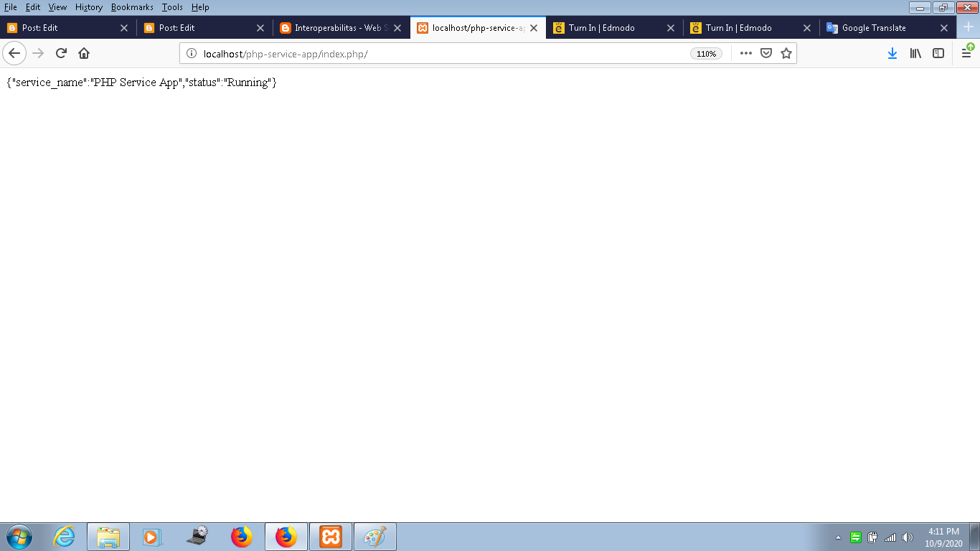980x551 pixels.
Task: Open the Windows Start menu
Action: click(19, 537)
